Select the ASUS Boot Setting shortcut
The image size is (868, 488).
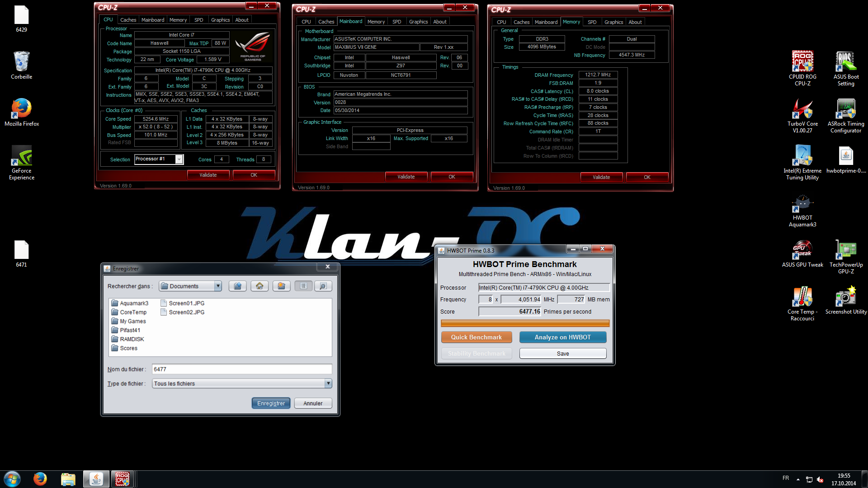point(846,68)
